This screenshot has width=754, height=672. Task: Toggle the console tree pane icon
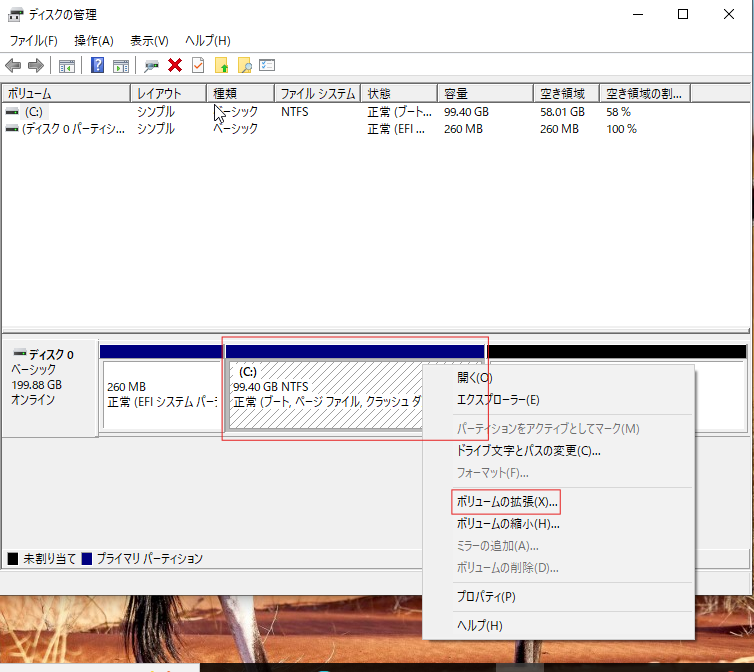click(66, 65)
